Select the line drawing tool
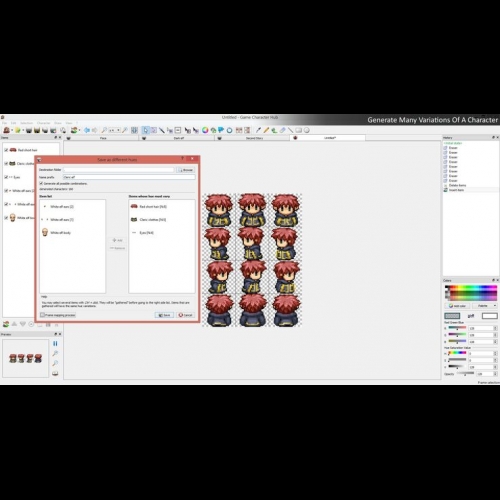 tap(290, 130)
